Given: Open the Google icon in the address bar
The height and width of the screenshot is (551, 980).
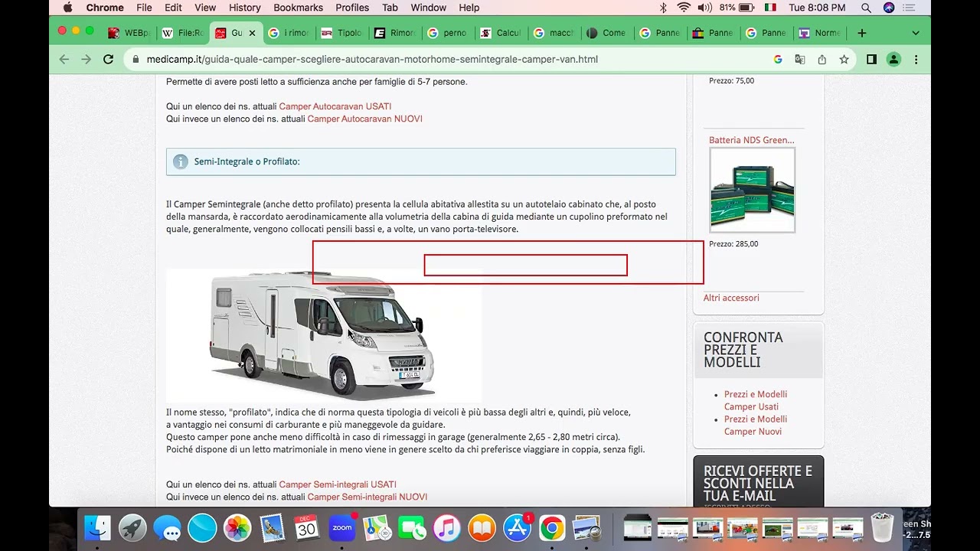Looking at the screenshot, I should 778,60.
